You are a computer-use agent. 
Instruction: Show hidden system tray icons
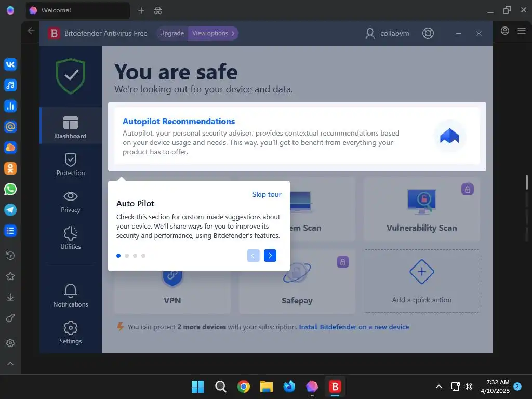(438, 387)
